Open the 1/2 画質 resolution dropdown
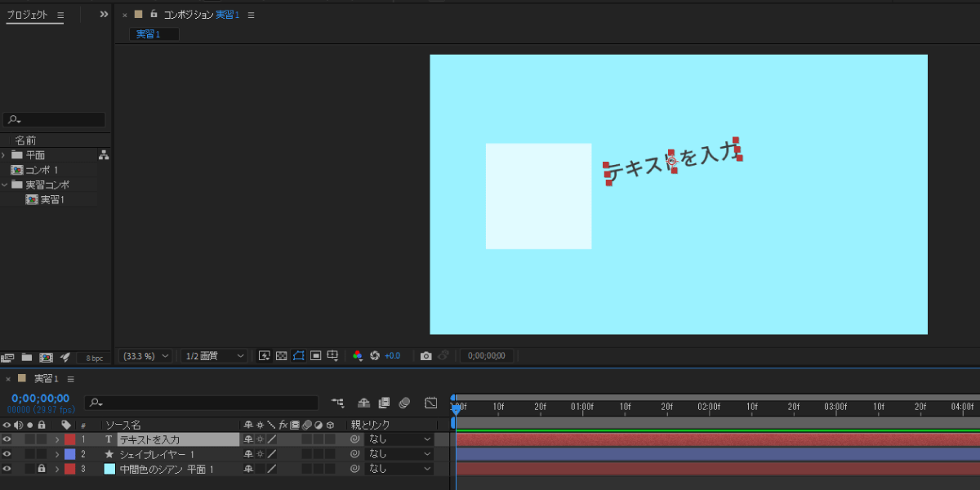Viewport: 980px width, 490px height. point(214,356)
